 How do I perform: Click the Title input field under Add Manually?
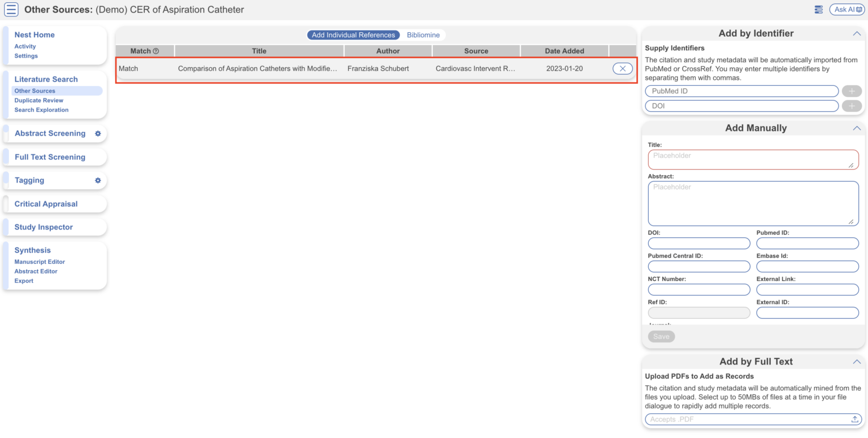[753, 159]
